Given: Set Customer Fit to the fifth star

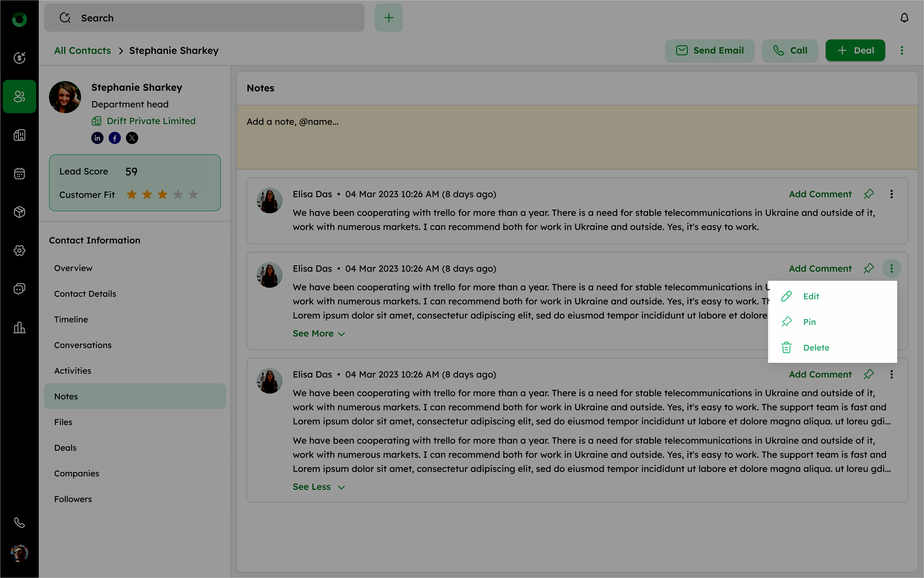Looking at the screenshot, I should [193, 195].
